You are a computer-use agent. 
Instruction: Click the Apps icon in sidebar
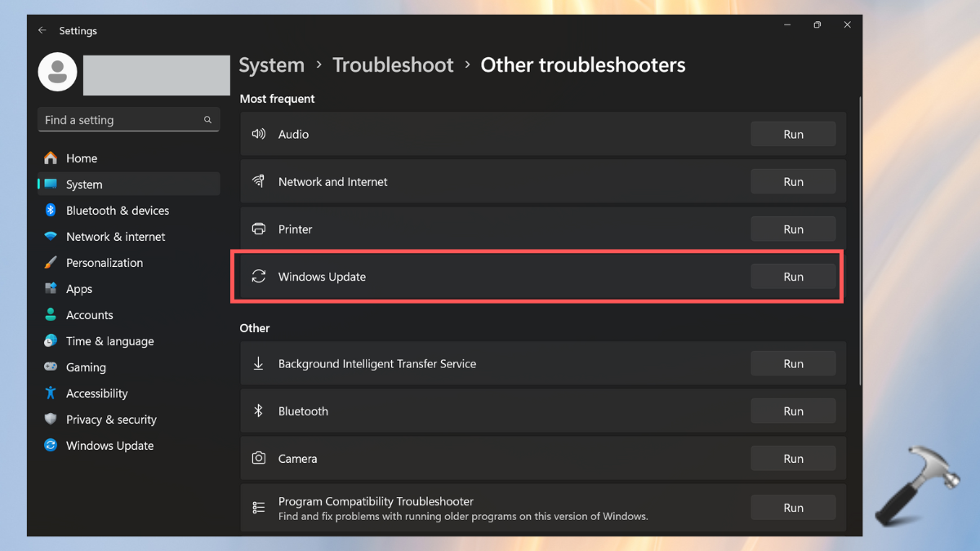pyautogui.click(x=51, y=289)
